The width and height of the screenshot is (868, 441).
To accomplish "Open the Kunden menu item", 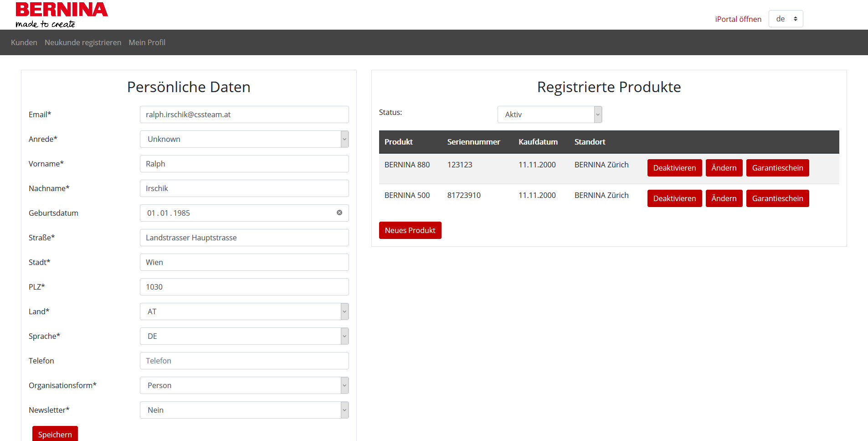I will [x=24, y=42].
